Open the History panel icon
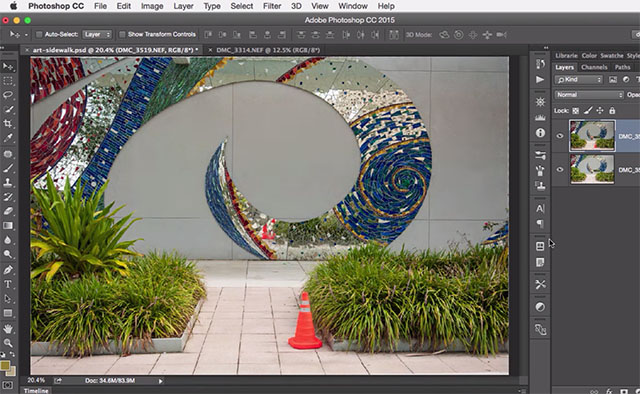Screen dimensions: 640x394 click(540, 64)
